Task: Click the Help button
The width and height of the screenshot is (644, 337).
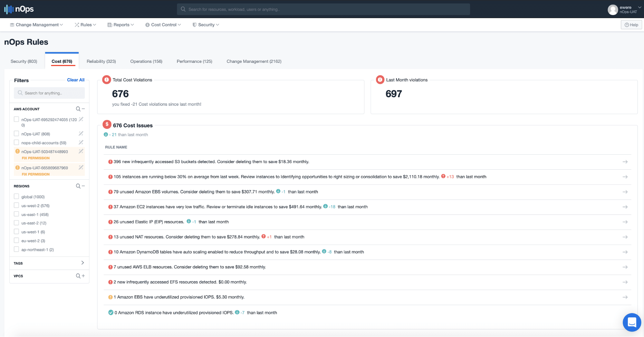Action: (631, 25)
